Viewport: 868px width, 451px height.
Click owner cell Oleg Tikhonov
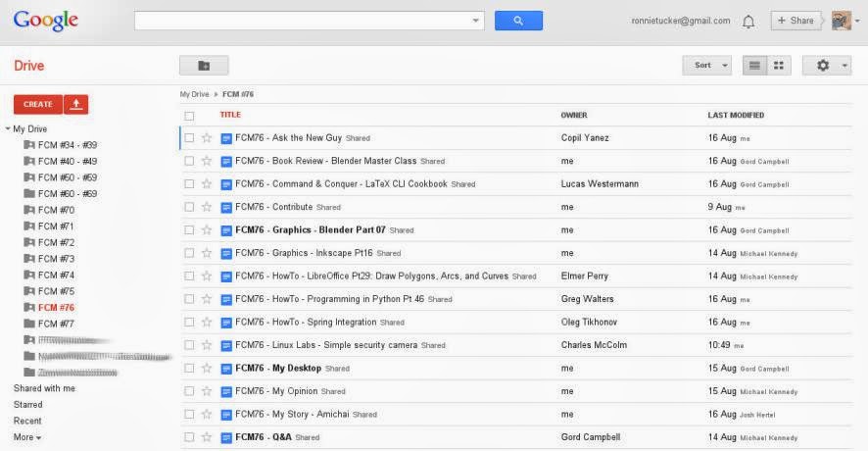[x=589, y=322]
